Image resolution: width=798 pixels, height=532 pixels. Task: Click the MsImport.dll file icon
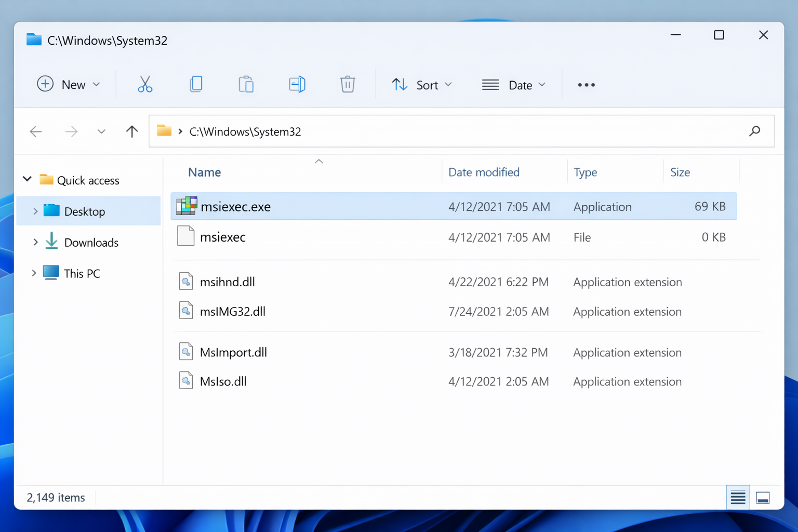[186, 352]
